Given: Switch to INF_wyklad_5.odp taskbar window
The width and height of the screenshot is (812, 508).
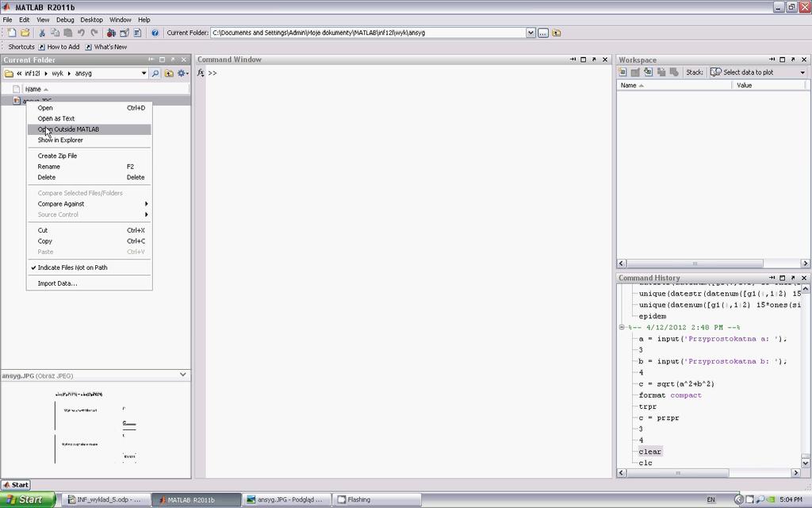Looking at the screenshot, I should pos(107,500).
